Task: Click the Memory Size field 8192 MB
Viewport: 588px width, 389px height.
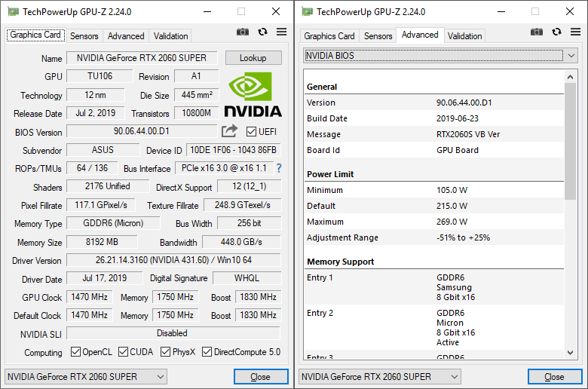Action: point(102,242)
